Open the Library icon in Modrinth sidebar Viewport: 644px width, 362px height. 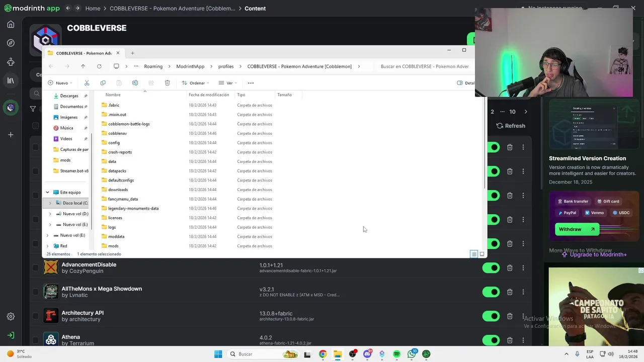(x=11, y=80)
